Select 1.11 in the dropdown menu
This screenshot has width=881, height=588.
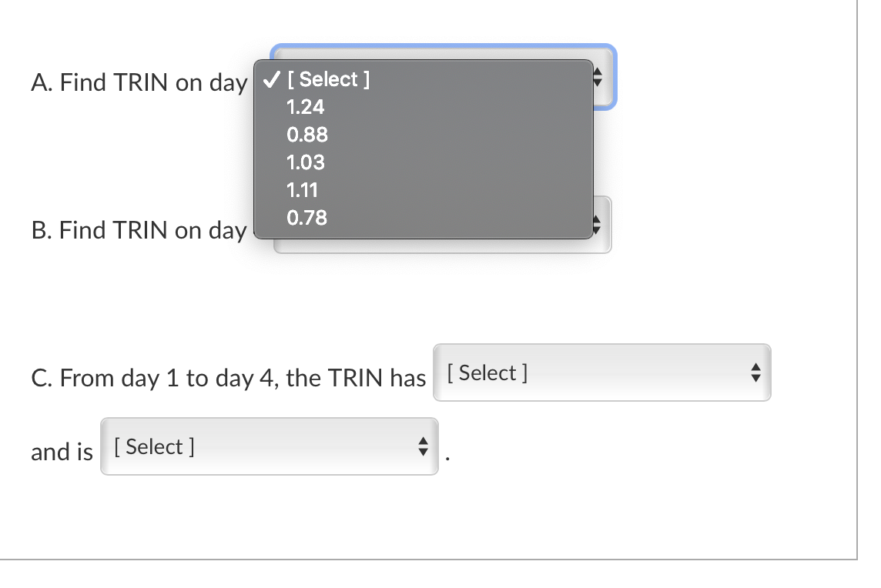303,190
